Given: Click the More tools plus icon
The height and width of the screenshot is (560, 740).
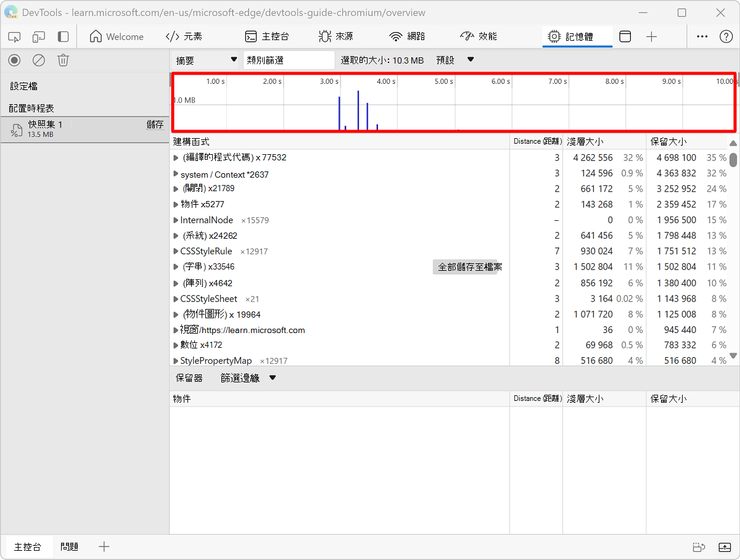Looking at the screenshot, I should coord(652,37).
